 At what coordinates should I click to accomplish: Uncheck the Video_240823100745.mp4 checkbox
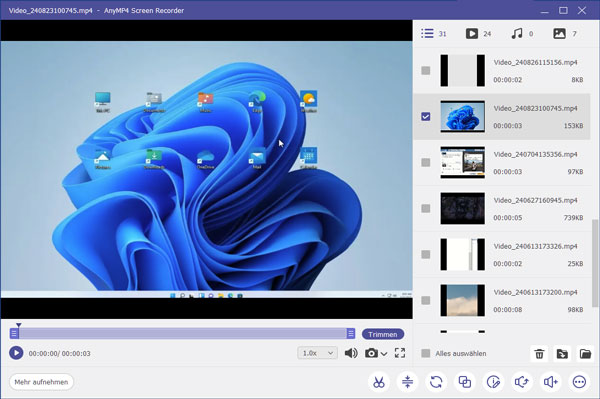coord(426,116)
